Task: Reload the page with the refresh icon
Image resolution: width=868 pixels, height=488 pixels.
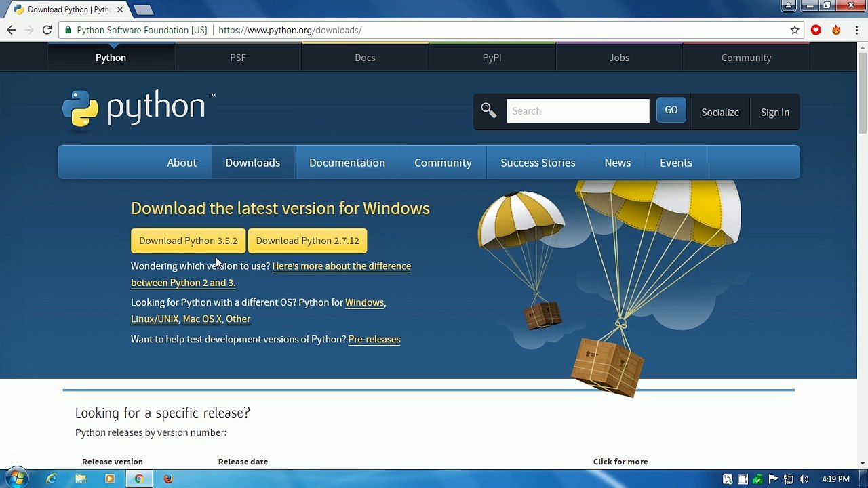Action: (x=47, y=30)
